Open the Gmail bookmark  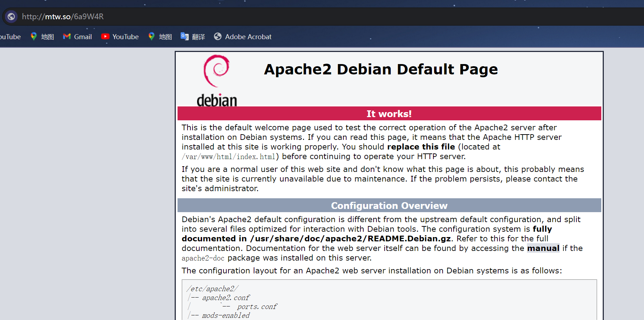click(78, 37)
